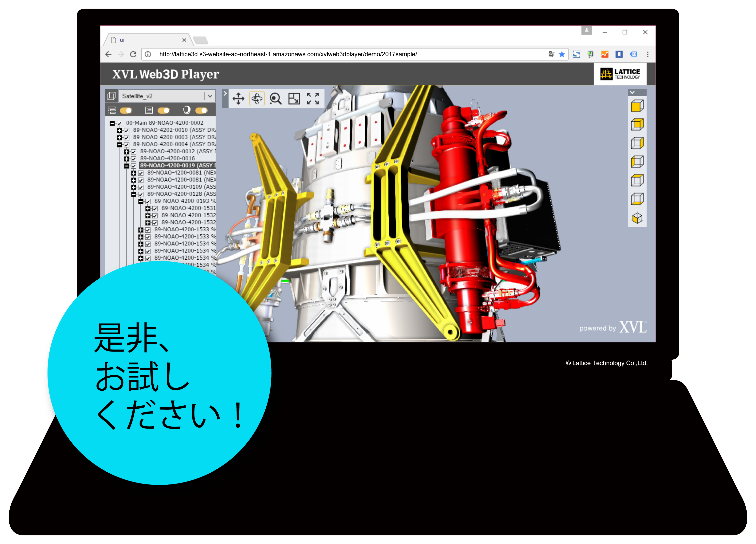The height and width of the screenshot is (544, 756).
Task: Select tree row 89-NOAO-4200-0193
Action: 185,201
